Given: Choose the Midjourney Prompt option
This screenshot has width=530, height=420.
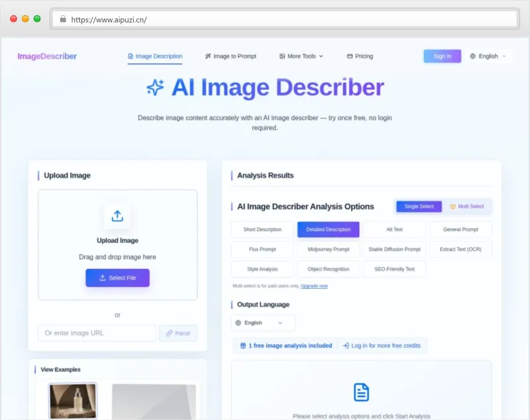Looking at the screenshot, I should click(328, 249).
